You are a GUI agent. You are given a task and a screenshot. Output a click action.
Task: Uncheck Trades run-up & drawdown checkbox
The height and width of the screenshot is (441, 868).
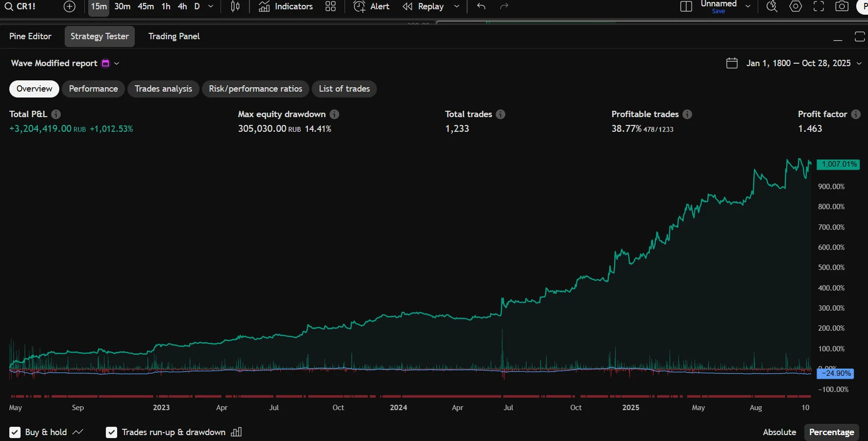112,432
